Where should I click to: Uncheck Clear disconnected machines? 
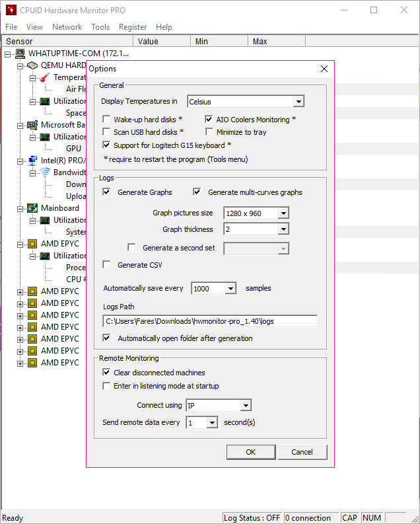(106, 372)
